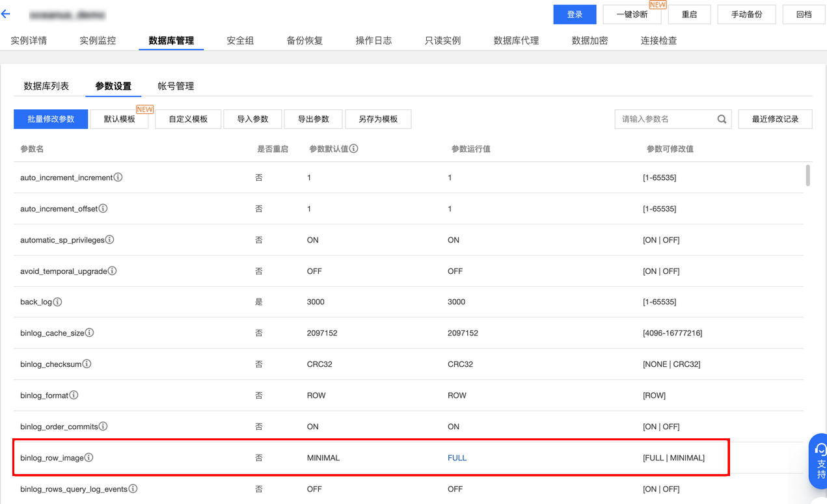Click info icon beside binlog_checksum

point(87,364)
